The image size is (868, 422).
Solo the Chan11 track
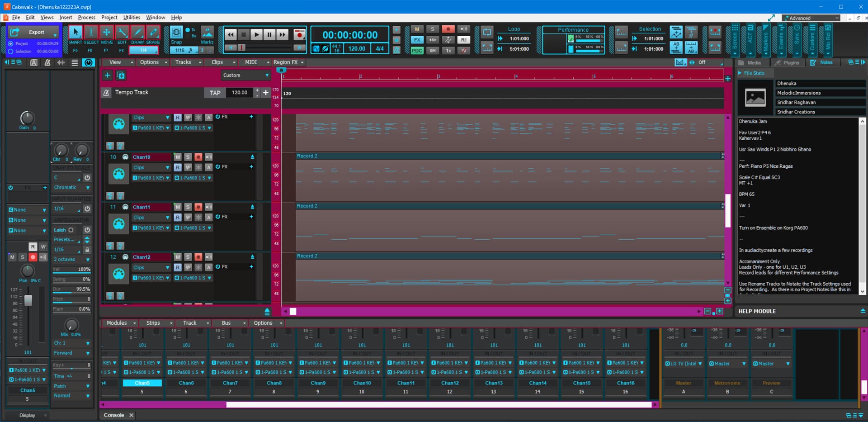188,207
